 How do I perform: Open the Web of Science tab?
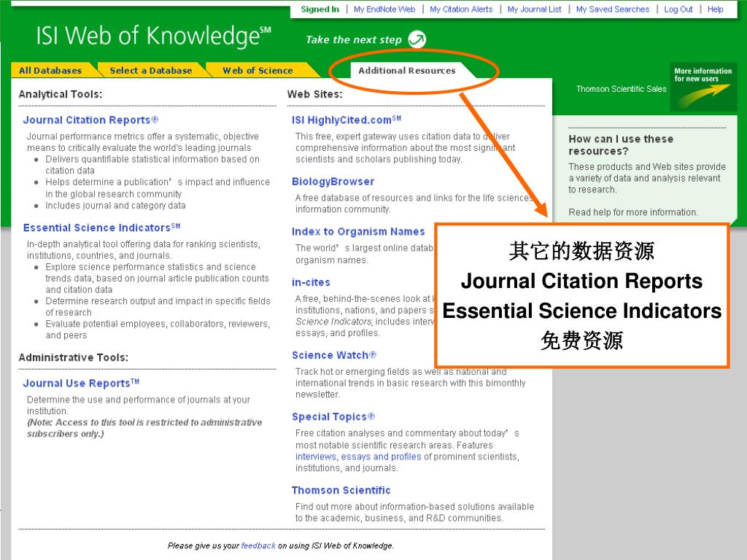[258, 71]
